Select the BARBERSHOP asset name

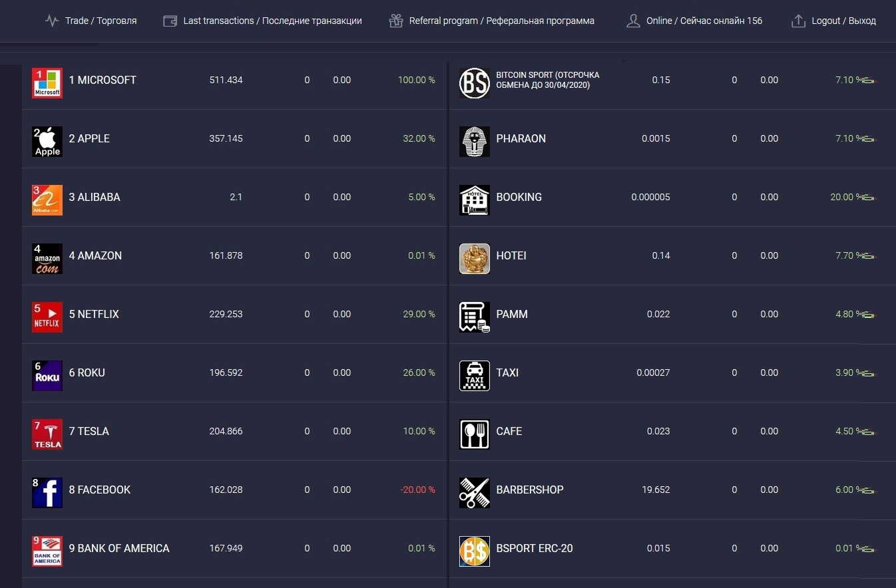530,490
